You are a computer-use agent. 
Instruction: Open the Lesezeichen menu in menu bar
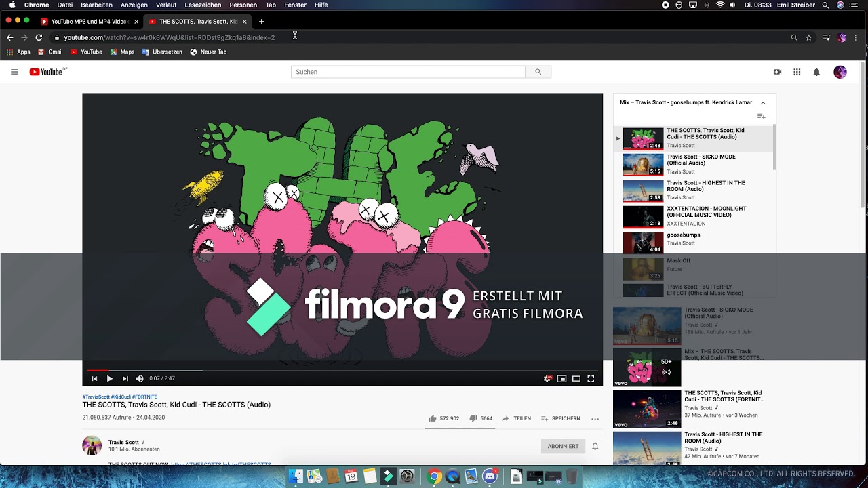coord(203,5)
